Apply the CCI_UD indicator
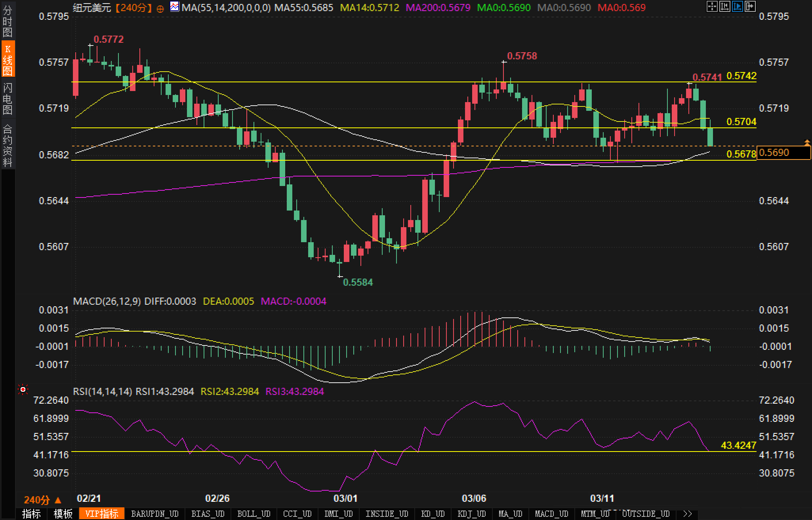The width and height of the screenshot is (812, 520). pyautogui.click(x=297, y=514)
